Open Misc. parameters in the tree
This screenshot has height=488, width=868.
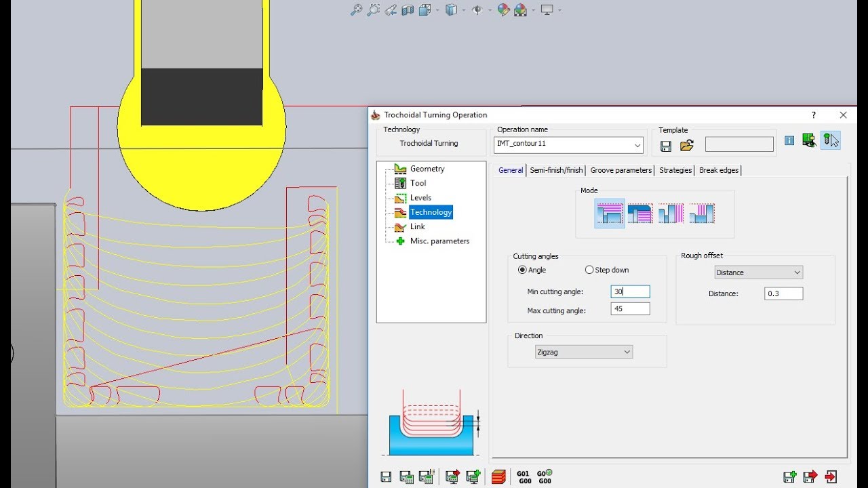(439, 241)
